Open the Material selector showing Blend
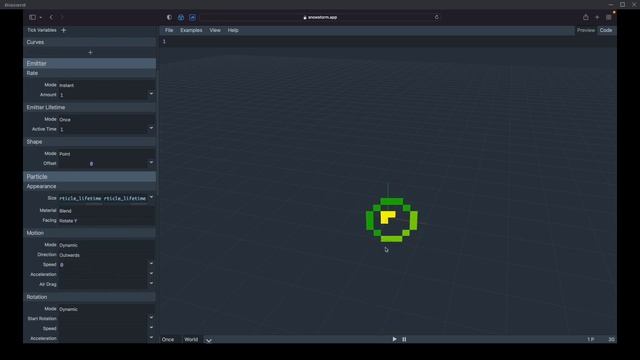This screenshot has height=360, width=640. pyautogui.click(x=106, y=211)
